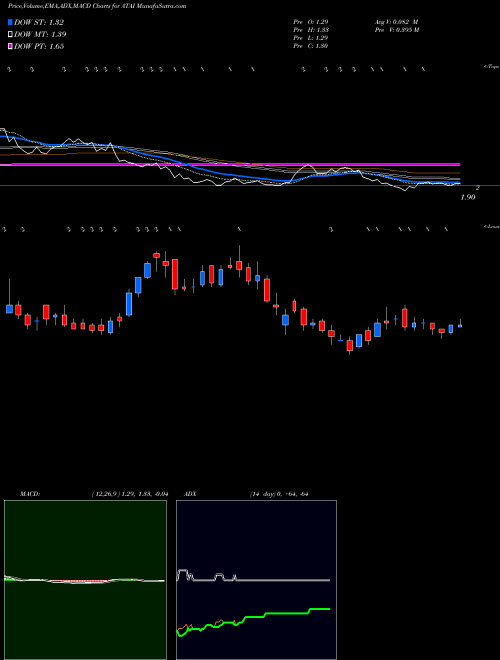This screenshot has width=500, height=660.
Task: Click the 'Pre L: 1.29' low value
Action: [x=311, y=38]
